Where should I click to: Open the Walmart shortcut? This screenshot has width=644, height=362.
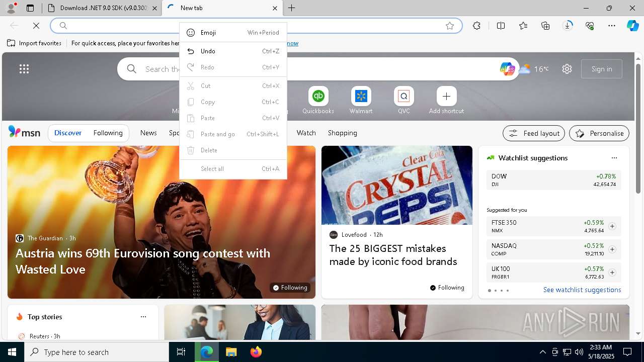(361, 101)
